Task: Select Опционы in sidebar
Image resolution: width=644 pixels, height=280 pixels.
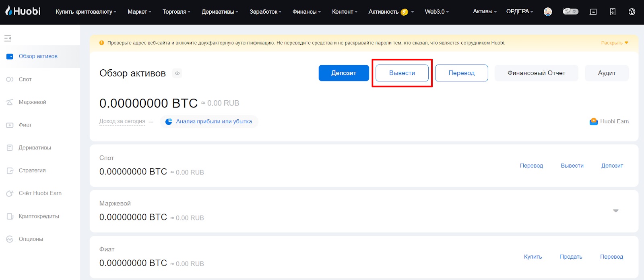Action: pyautogui.click(x=31, y=239)
